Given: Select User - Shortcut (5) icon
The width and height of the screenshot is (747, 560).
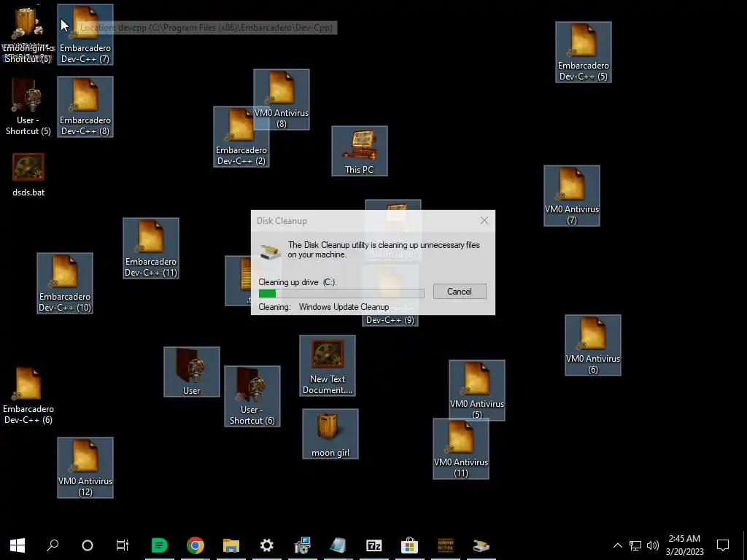Looking at the screenshot, I should [28, 106].
